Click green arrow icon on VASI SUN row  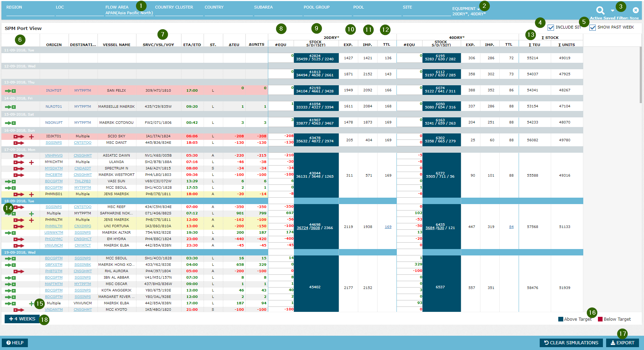pyautogui.click(x=10, y=182)
